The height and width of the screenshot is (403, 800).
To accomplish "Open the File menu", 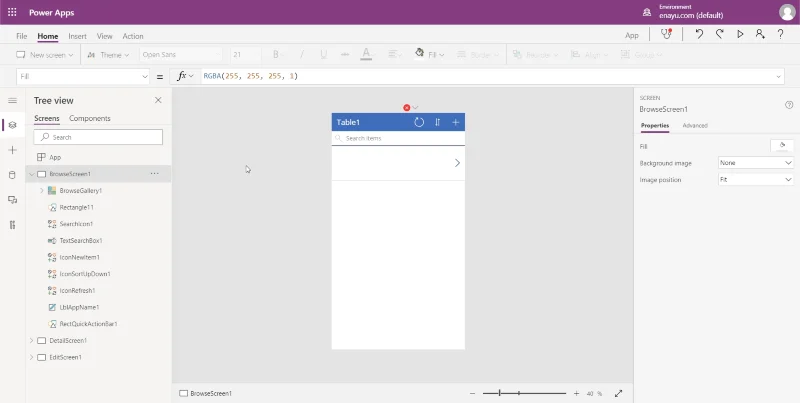I will (21, 36).
